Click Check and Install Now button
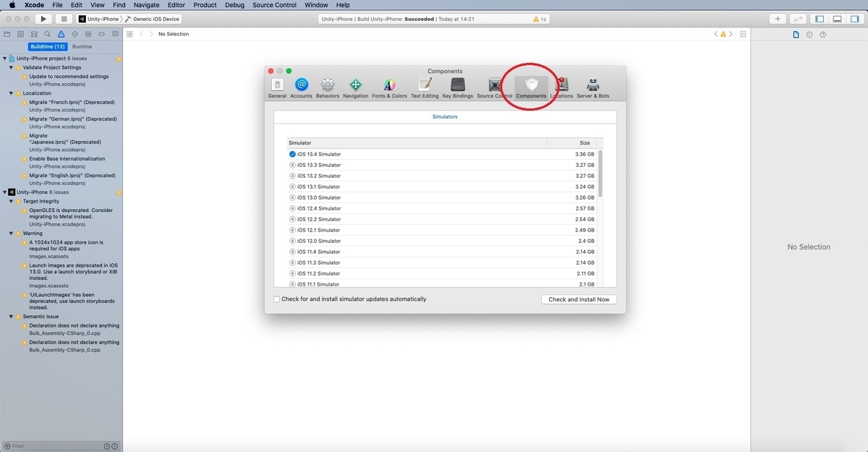This screenshot has width=868, height=452. coord(579,299)
